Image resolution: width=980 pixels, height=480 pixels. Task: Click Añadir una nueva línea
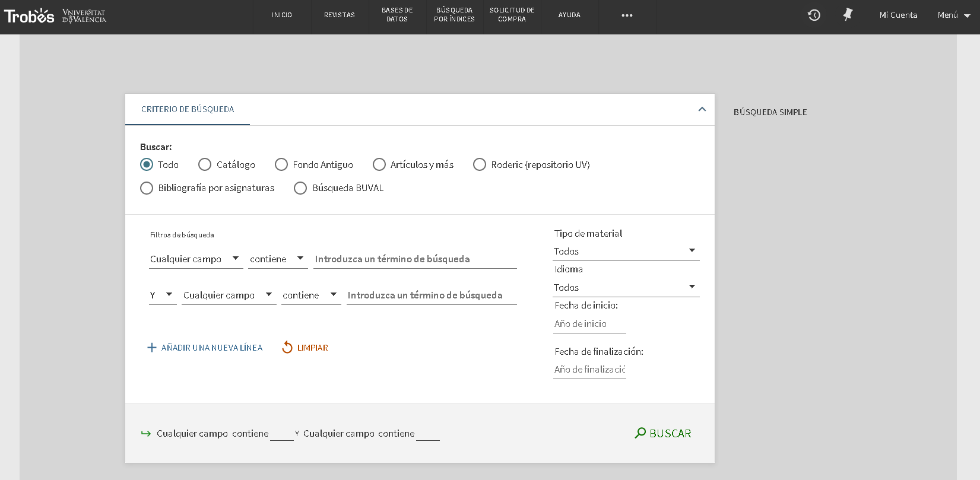point(205,348)
